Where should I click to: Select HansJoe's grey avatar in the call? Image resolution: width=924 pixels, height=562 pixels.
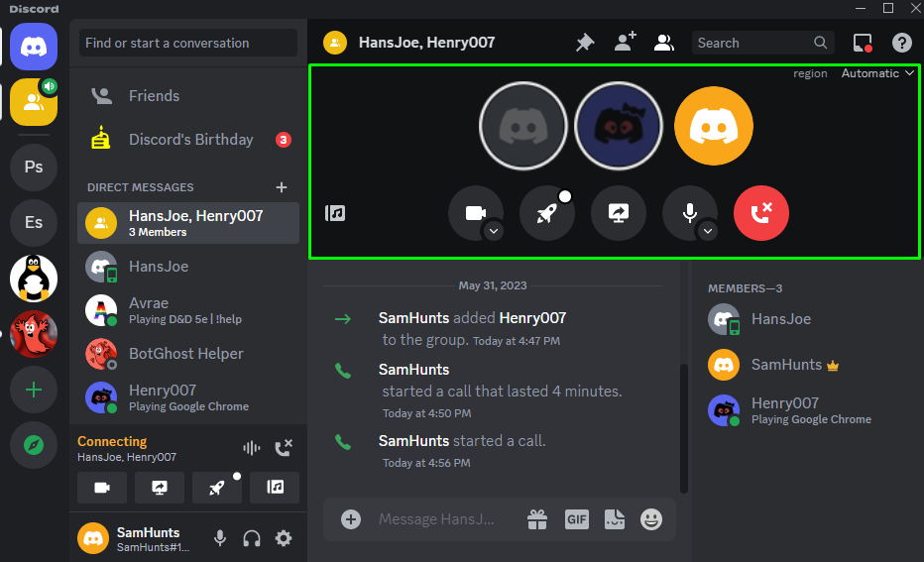click(x=523, y=126)
